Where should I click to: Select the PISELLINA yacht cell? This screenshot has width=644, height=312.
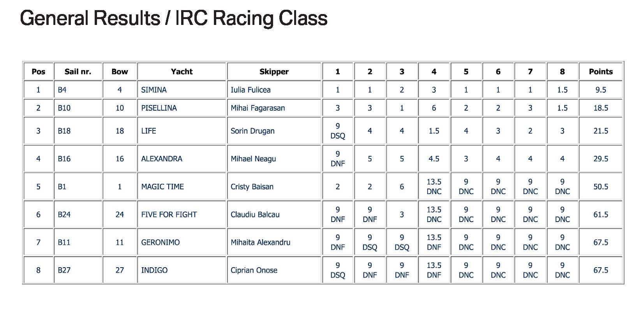point(182,108)
